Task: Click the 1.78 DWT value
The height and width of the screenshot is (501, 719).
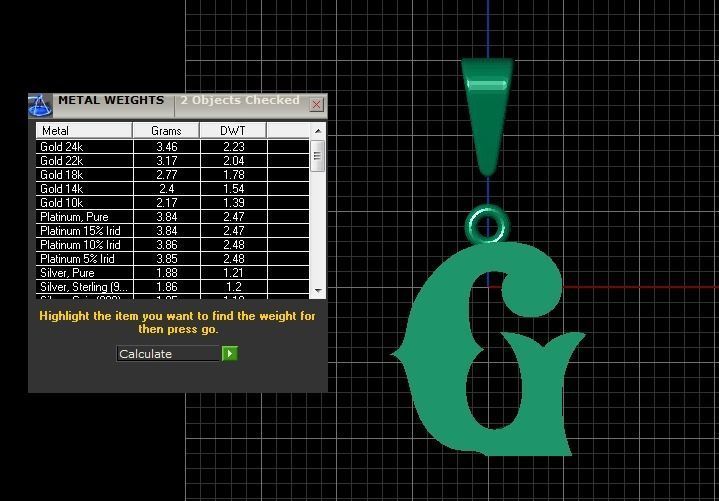Action: click(x=234, y=175)
